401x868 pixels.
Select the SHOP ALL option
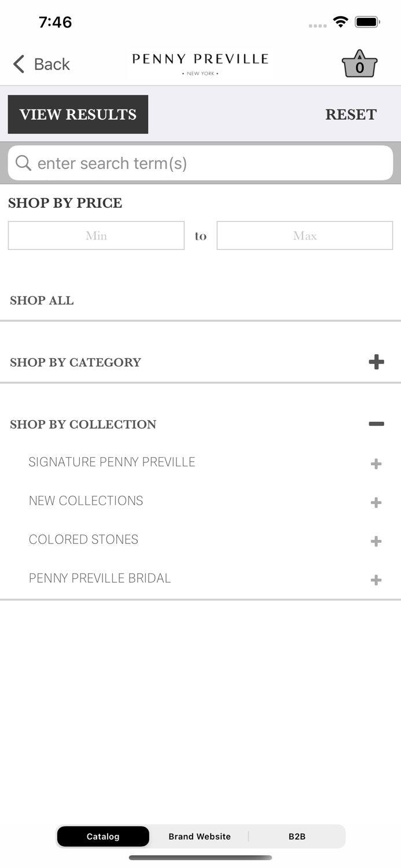click(41, 300)
